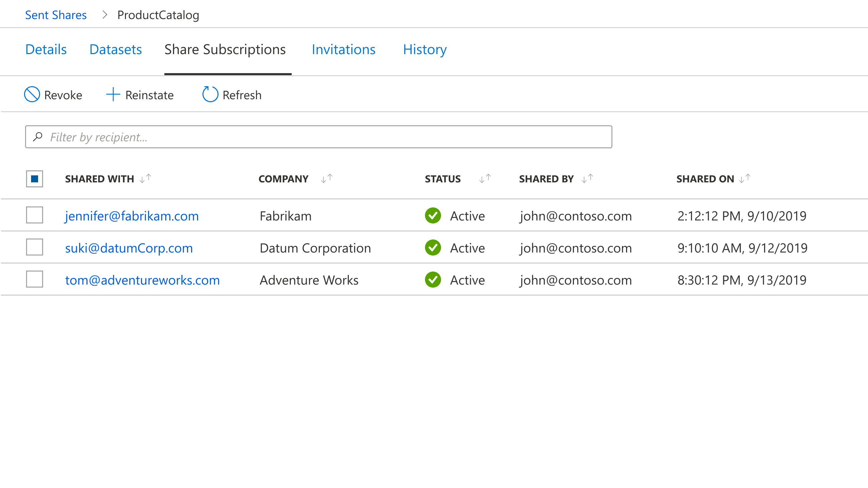This screenshot has width=868, height=488.
Task: Click the Refresh circular arrow icon
Action: [210, 95]
